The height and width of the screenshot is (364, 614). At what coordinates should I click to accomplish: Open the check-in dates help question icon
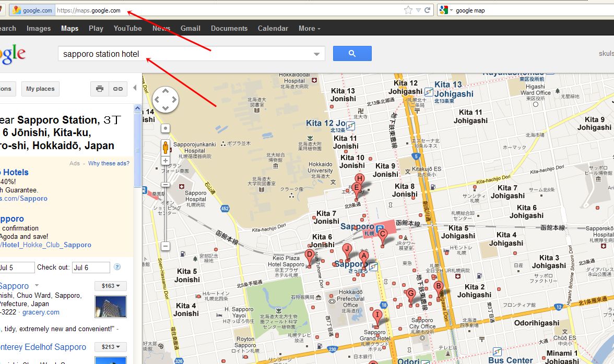(117, 267)
